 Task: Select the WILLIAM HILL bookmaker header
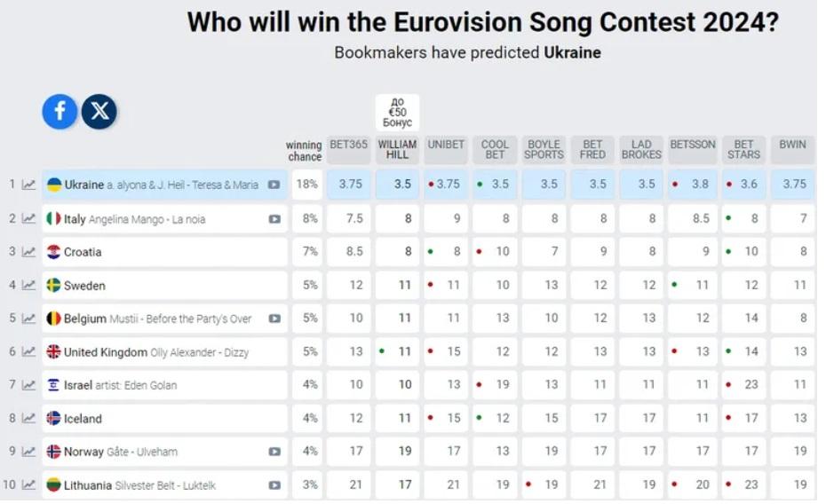(397, 149)
